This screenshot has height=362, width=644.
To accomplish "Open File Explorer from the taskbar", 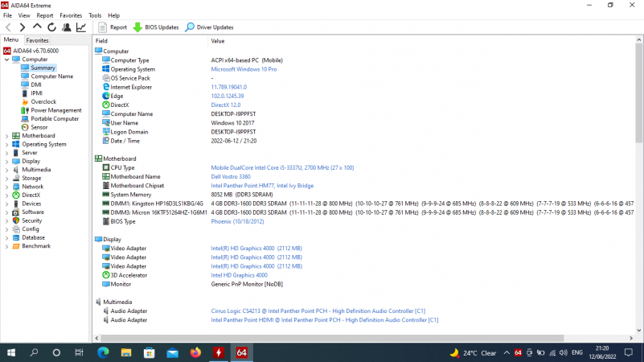I will click(126, 352).
